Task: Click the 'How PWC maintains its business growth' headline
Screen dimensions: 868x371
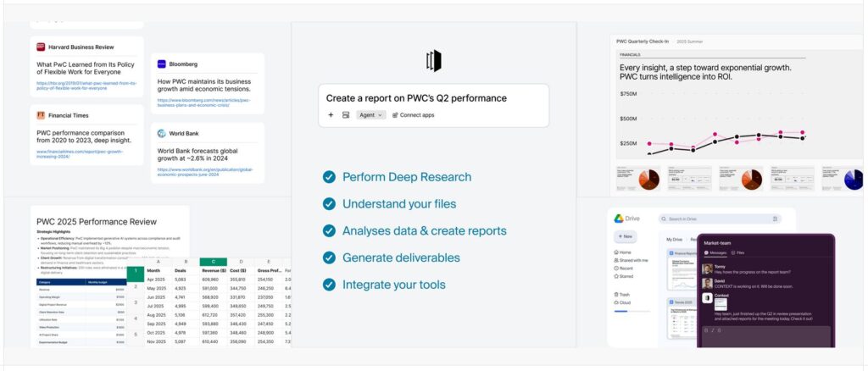Action: tap(204, 86)
